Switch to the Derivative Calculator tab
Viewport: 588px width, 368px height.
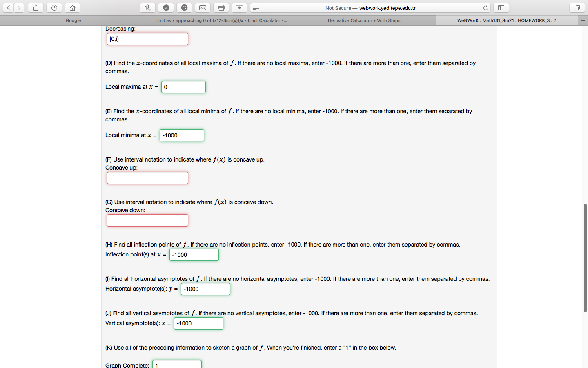click(x=365, y=20)
